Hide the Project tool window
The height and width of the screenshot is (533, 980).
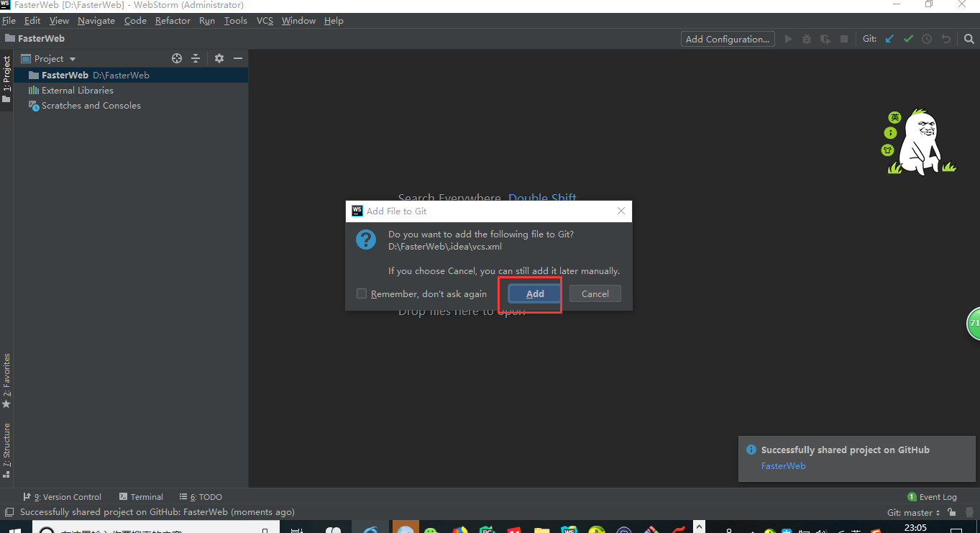(x=238, y=58)
